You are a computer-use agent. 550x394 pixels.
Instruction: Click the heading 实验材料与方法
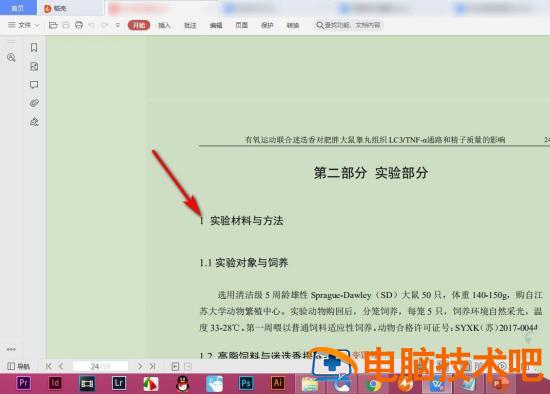click(247, 221)
